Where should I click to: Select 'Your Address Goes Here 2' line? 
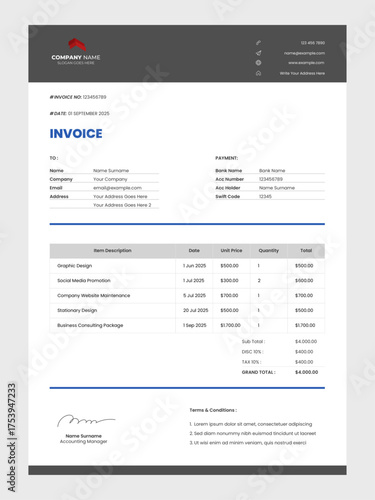(122, 205)
